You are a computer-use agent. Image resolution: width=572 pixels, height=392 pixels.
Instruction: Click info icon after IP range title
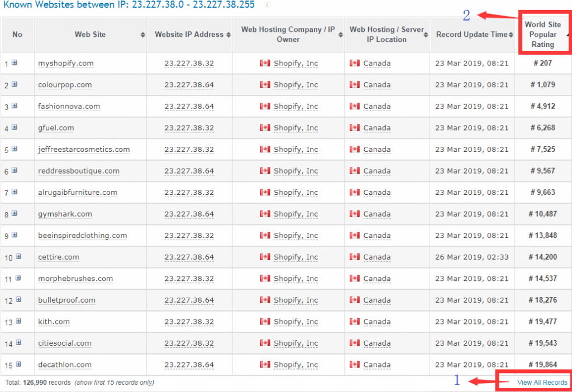click(268, 4)
